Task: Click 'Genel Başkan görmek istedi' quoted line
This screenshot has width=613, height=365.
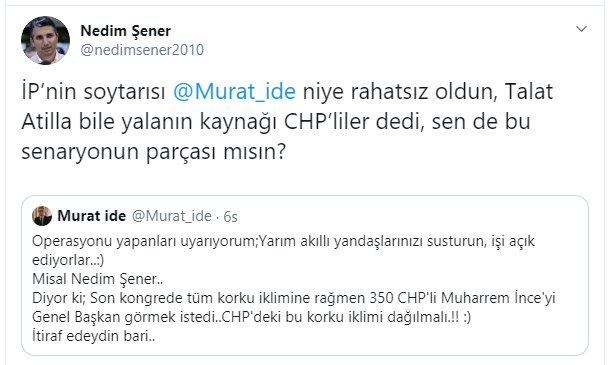Action: 252,317
